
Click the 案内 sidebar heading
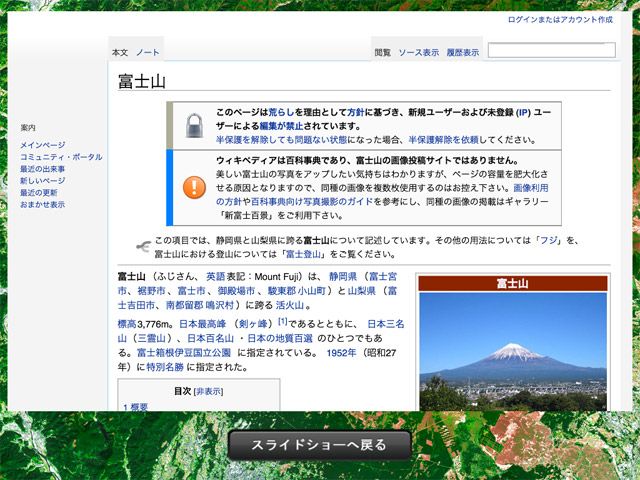click(28, 128)
